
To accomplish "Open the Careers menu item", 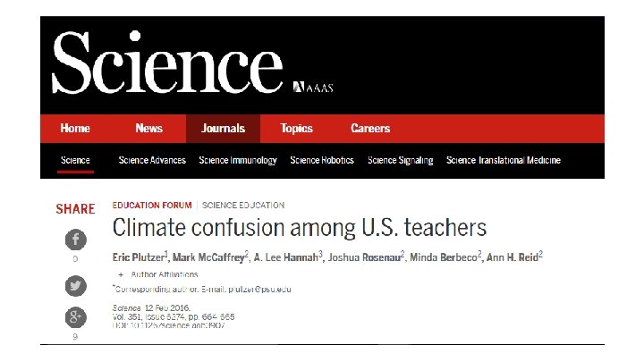I will click(x=370, y=129).
